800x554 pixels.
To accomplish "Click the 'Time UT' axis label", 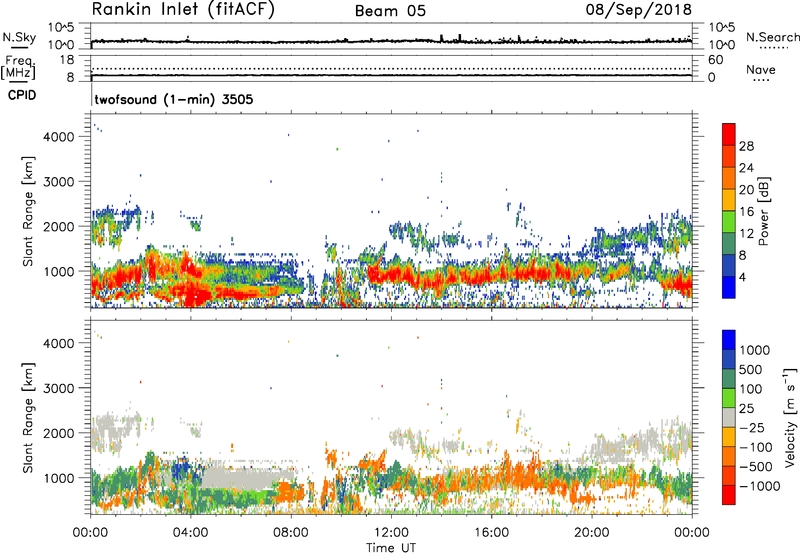I will point(391,548).
